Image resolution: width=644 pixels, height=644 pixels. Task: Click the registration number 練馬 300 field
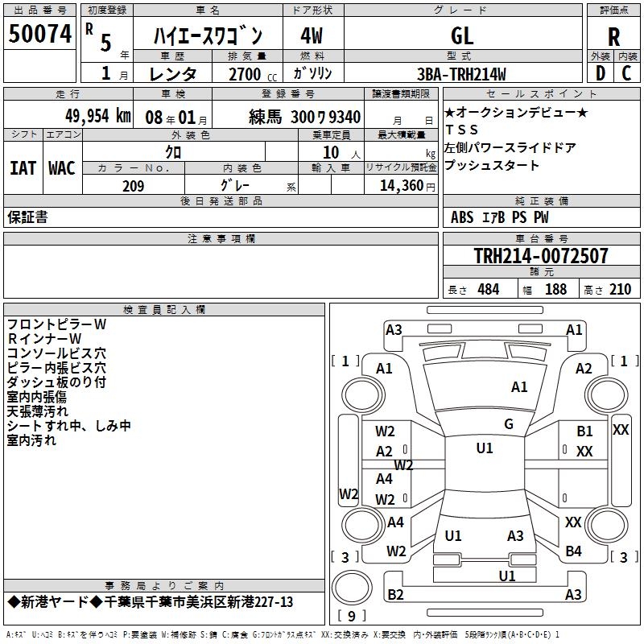[305, 117]
